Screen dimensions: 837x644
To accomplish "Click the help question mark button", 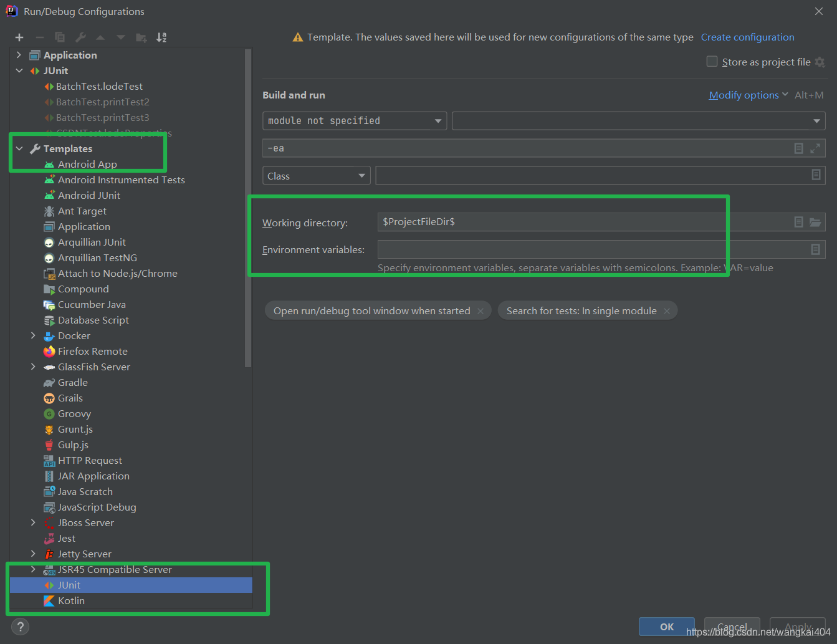I will (20, 627).
